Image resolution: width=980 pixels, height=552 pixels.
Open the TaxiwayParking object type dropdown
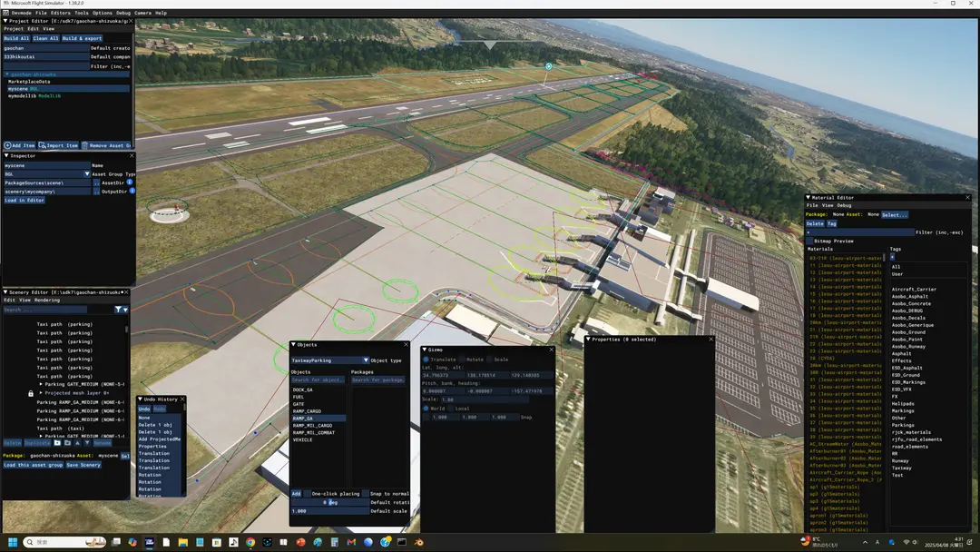(x=366, y=360)
